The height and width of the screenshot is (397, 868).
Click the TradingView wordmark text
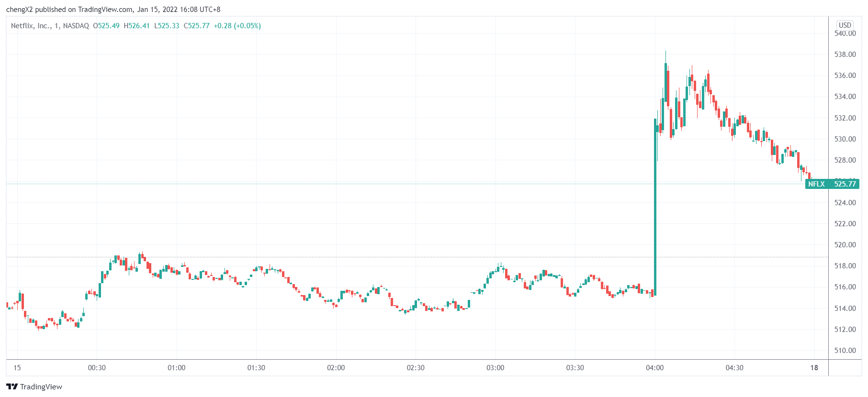point(41,386)
